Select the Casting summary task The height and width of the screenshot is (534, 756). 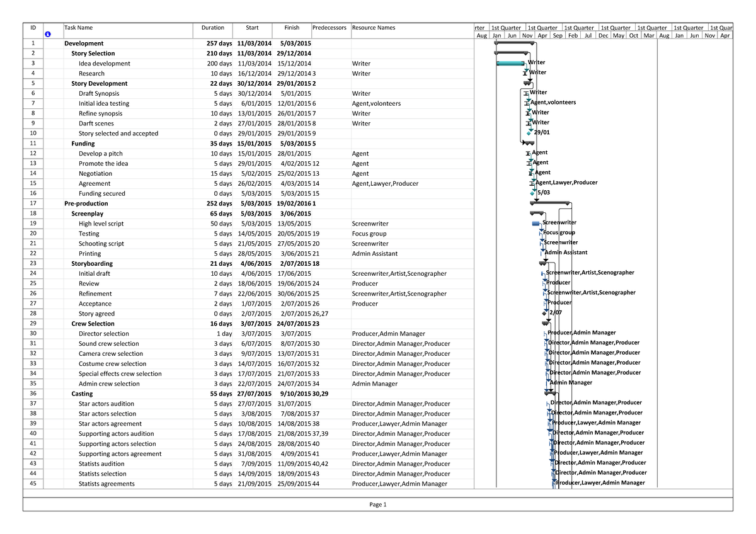(82, 394)
